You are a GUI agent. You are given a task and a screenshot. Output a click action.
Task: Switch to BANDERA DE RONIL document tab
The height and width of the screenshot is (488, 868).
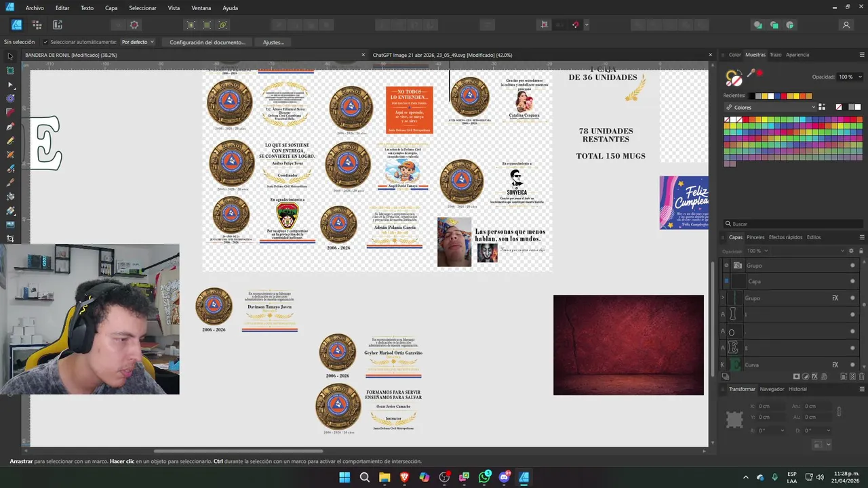(x=71, y=55)
